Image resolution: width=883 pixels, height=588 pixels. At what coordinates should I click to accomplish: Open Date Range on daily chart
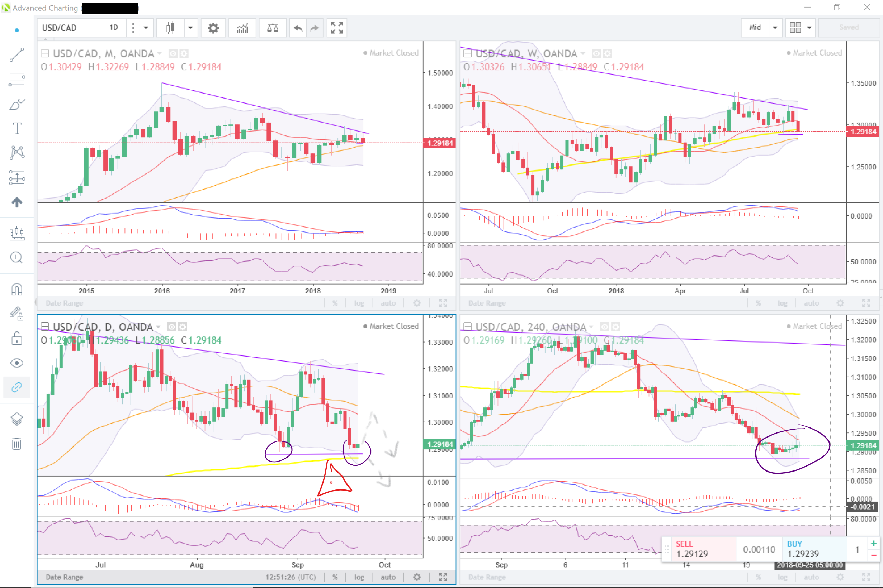(x=64, y=577)
